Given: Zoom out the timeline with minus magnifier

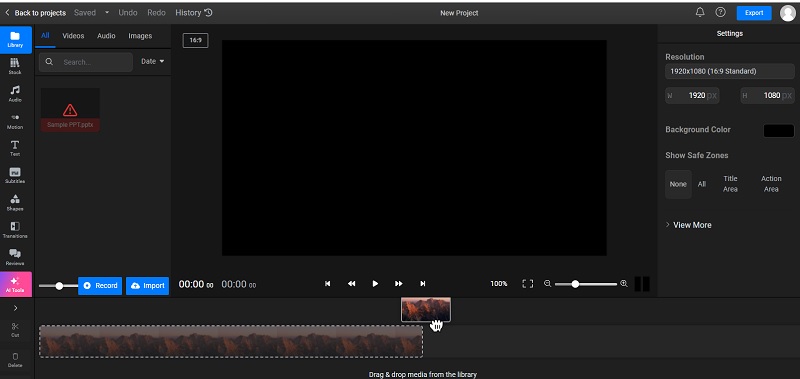Looking at the screenshot, I should tap(547, 284).
